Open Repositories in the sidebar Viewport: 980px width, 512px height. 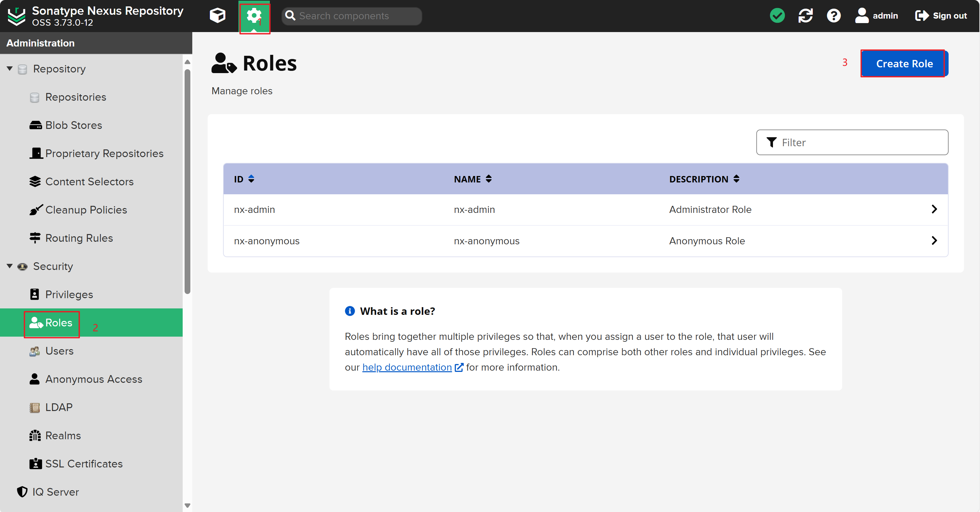76,97
